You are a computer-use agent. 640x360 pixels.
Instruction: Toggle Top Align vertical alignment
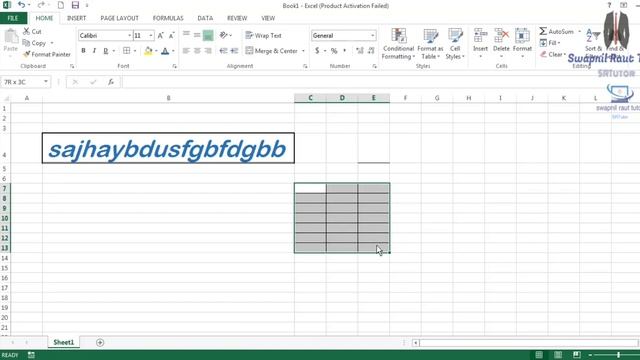(186, 35)
